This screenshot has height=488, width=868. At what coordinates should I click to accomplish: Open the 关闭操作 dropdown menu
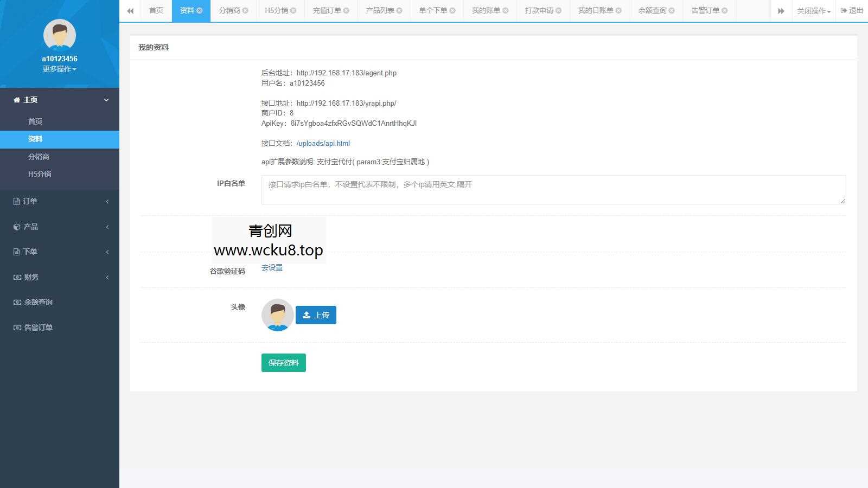coord(813,10)
